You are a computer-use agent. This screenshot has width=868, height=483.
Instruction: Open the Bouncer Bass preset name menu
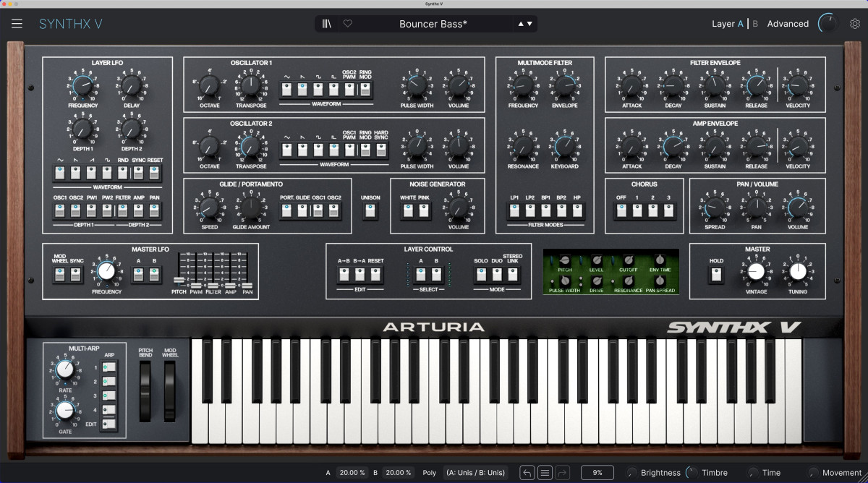point(433,24)
